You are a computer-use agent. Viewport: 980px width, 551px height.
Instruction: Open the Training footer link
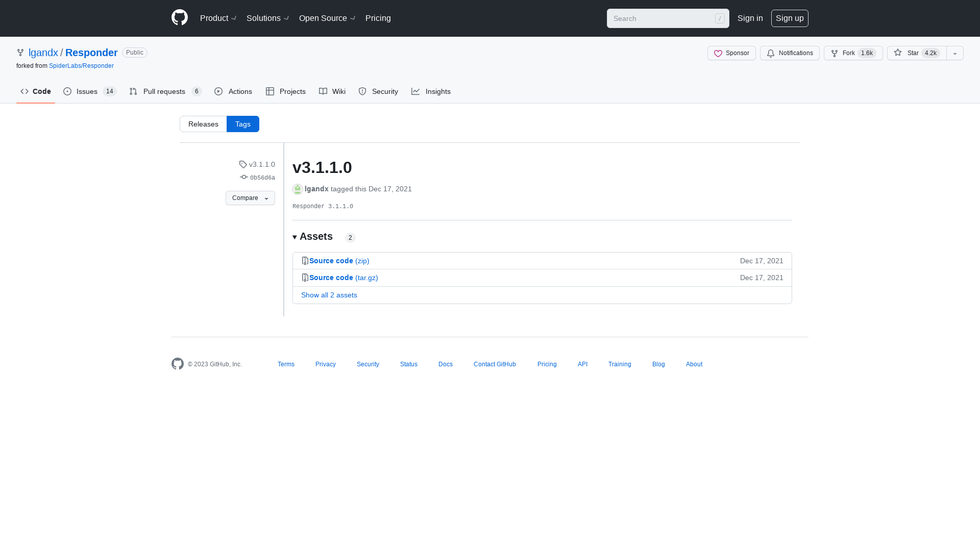[x=620, y=364]
